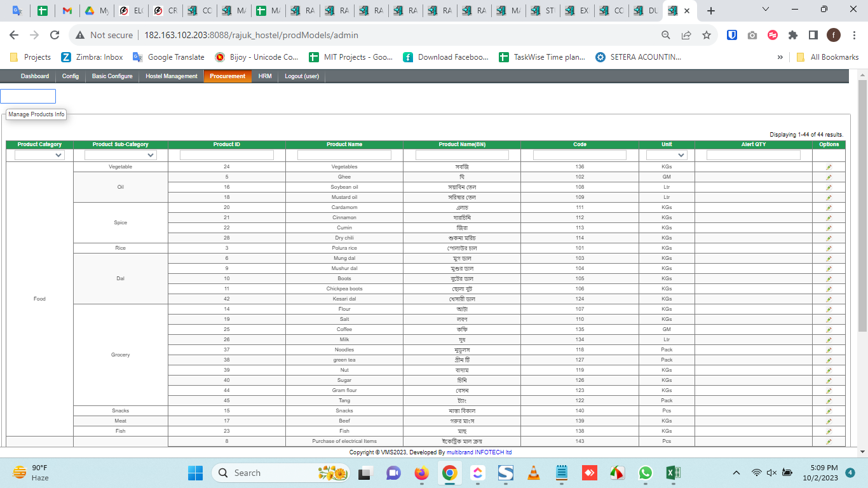Select the HRM menu item
This screenshot has width=868, height=488.
265,76
